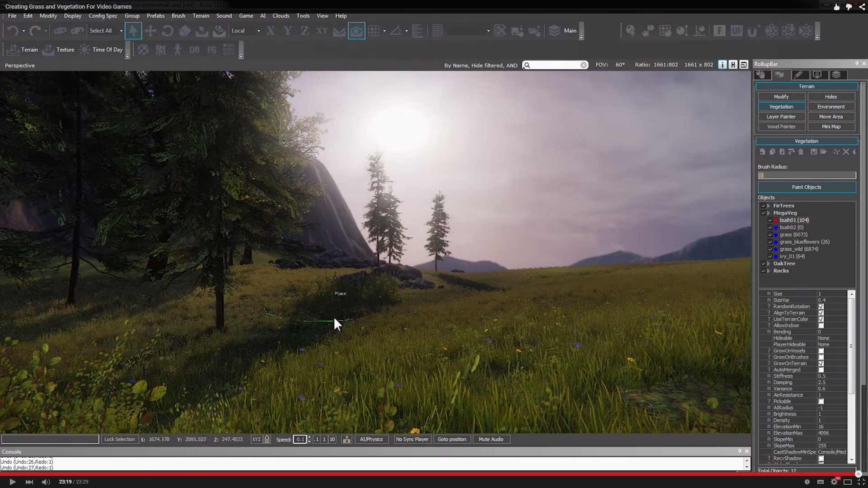Click the Goto position button
Screen dimensions: 868x488
tap(452, 439)
